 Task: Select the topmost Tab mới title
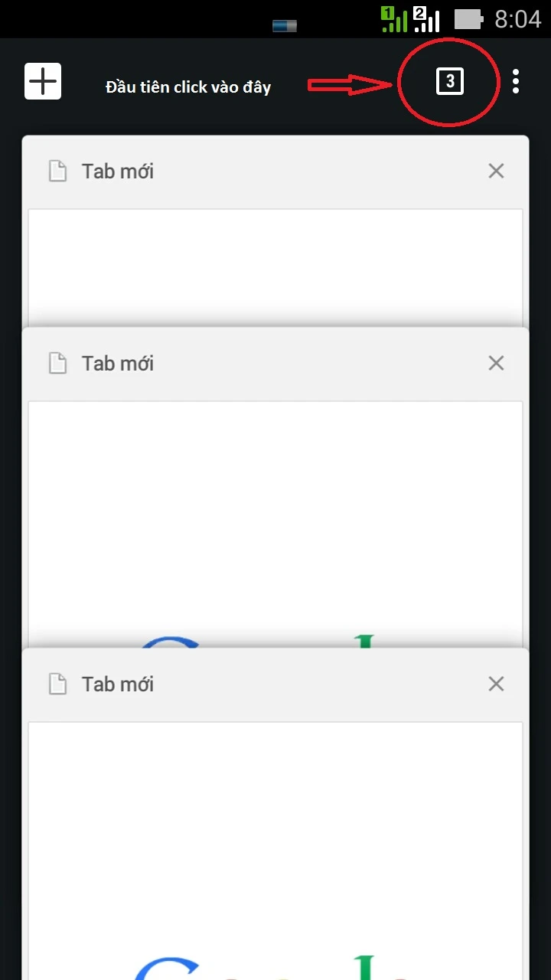tap(118, 171)
